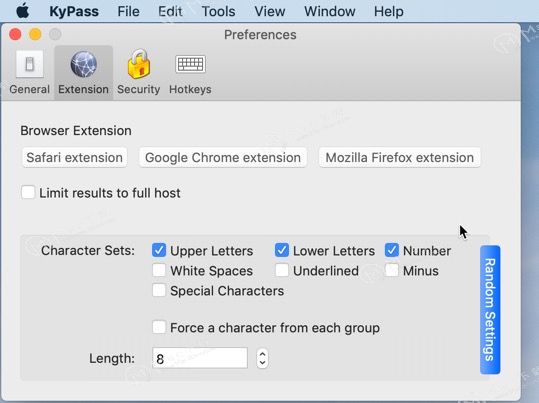Click Mozilla Firefox extension button

tap(399, 157)
